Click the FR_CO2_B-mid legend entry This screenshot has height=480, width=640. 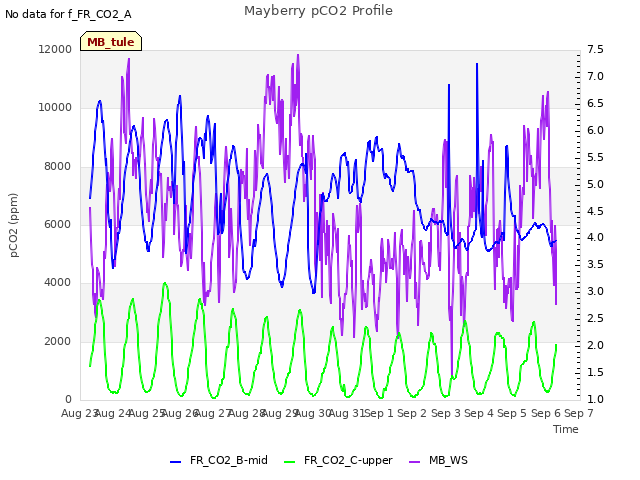point(219,460)
